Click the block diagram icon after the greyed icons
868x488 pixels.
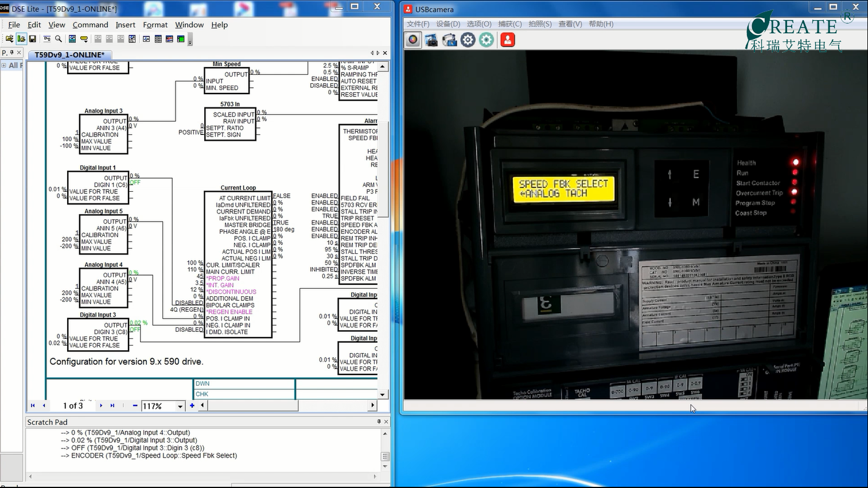tap(132, 39)
